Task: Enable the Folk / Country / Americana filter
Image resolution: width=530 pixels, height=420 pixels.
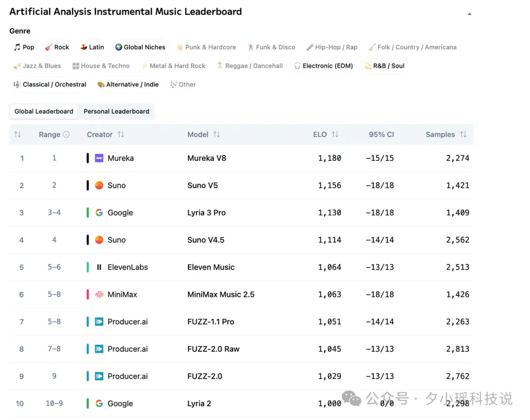Action: tap(412, 47)
